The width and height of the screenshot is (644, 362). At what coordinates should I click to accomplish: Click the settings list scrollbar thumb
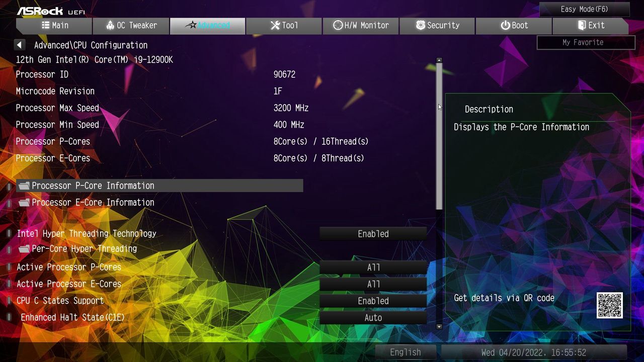439,136
